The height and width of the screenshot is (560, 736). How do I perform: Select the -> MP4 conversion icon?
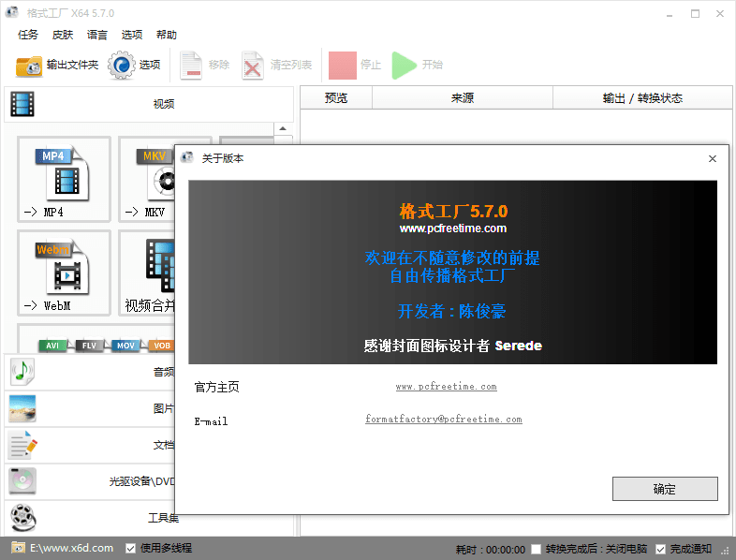[x=64, y=180]
